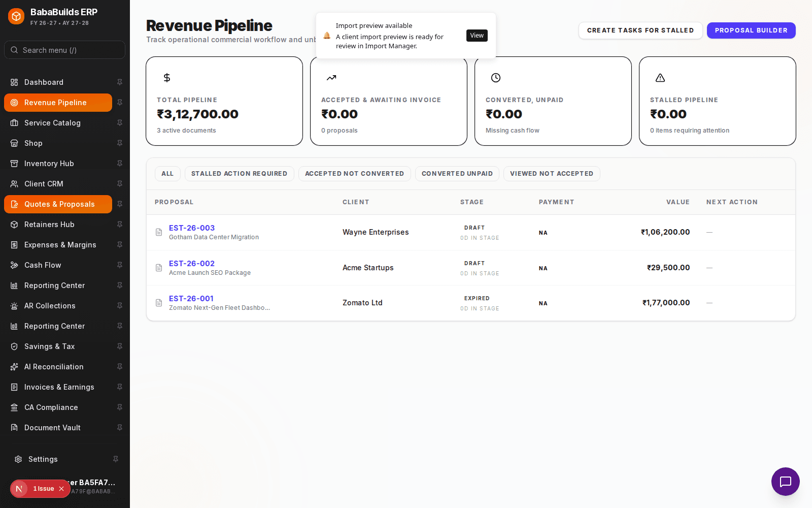The width and height of the screenshot is (812, 508).
Task: Click the trend arrow icon on Accepted card
Action: tap(331, 78)
